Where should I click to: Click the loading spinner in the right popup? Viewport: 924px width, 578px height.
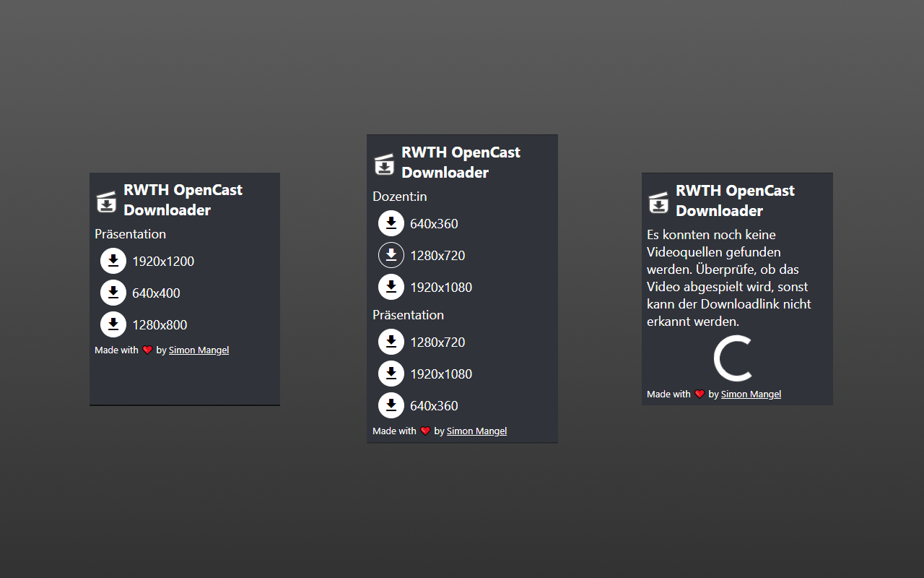point(733,359)
